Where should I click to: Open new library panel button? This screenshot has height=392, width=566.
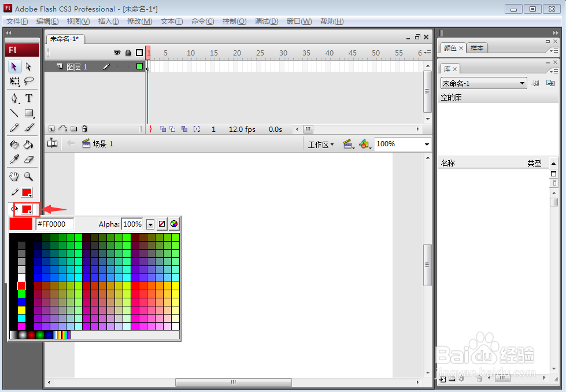click(x=550, y=83)
